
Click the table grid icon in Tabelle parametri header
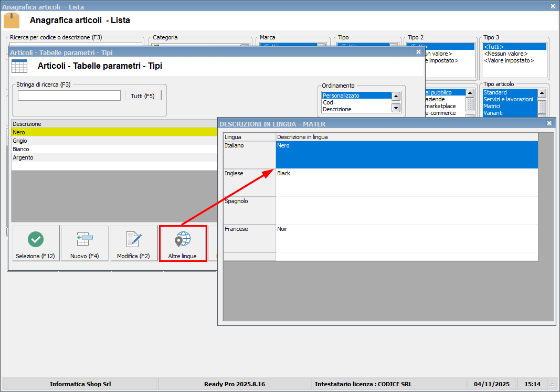click(19, 66)
